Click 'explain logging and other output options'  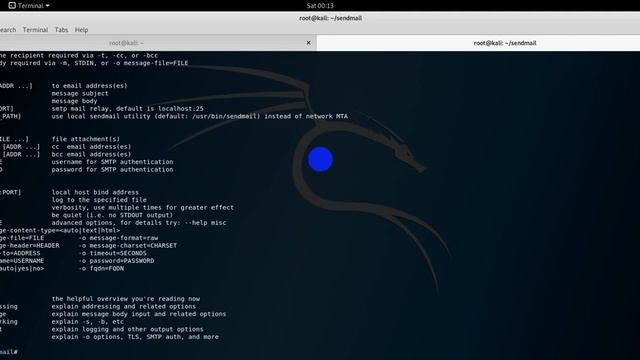[x=127, y=329]
